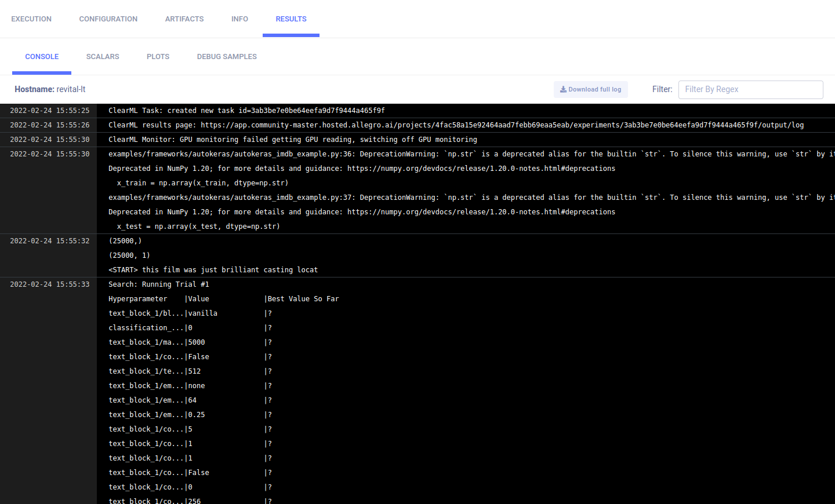Click the 15:55:25 timestamp log entry
Viewport: 835px width, 504px height.
point(50,111)
